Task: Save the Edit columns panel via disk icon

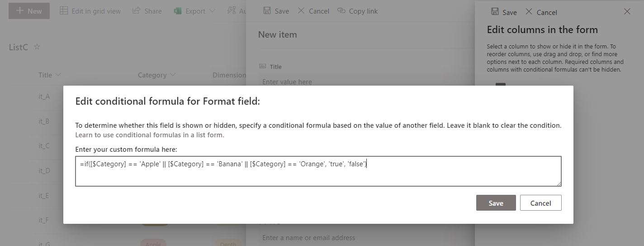Action: click(x=495, y=12)
